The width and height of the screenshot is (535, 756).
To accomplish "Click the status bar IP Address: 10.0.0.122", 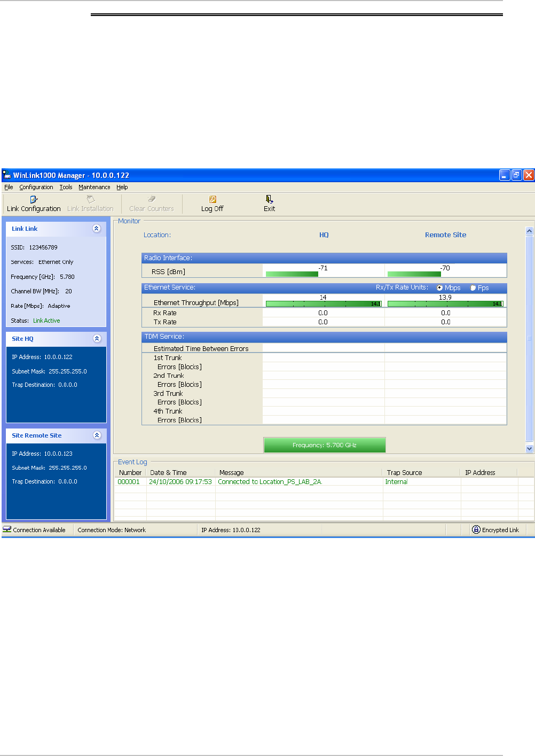I will [231, 530].
